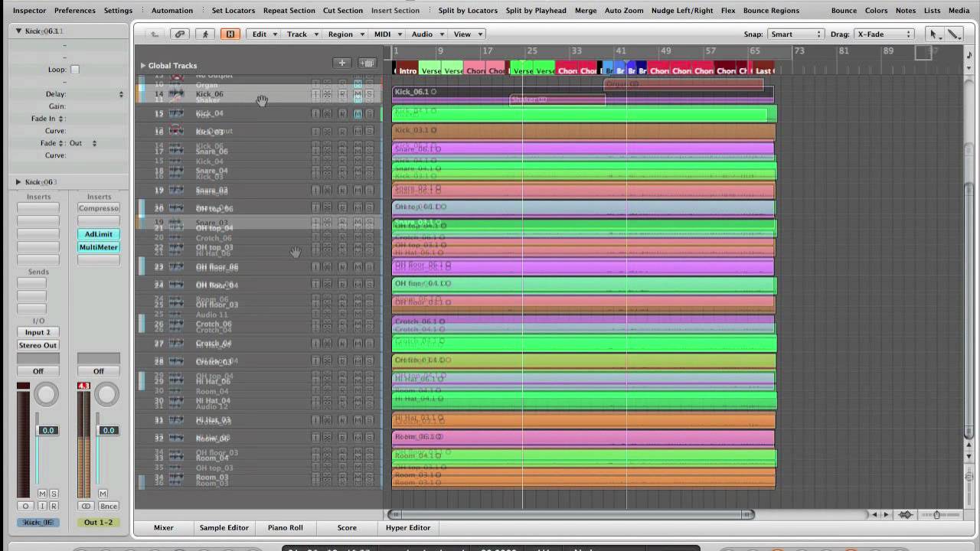Open automation mode Off on Kick_06 strip
Viewport: 980px width, 551px height.
pos(38,371)
